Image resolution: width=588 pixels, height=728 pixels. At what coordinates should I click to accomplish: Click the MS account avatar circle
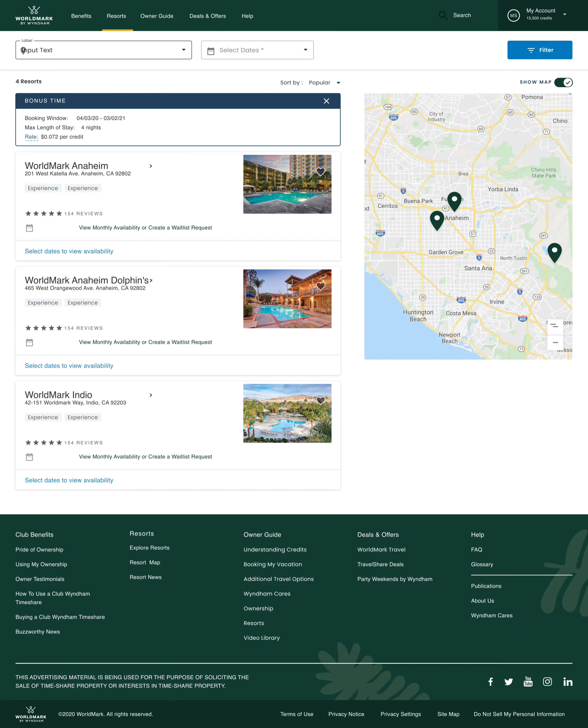coord(514,15)
